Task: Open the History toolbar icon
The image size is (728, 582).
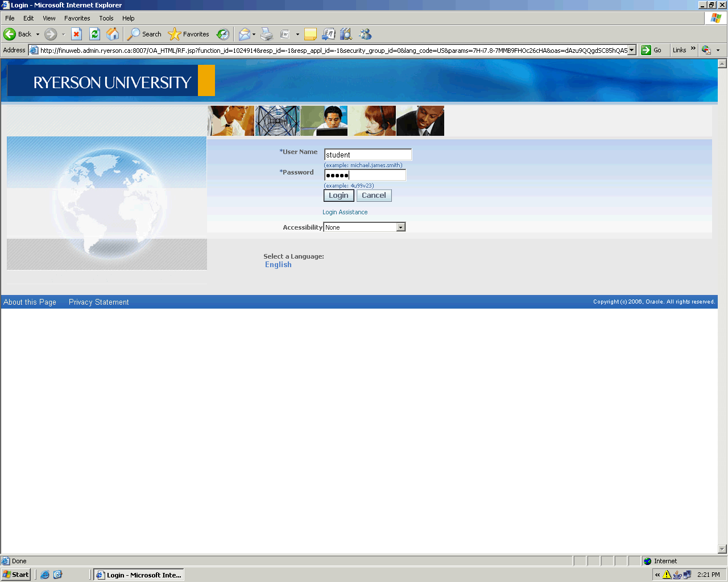Action: click(223, 34)
